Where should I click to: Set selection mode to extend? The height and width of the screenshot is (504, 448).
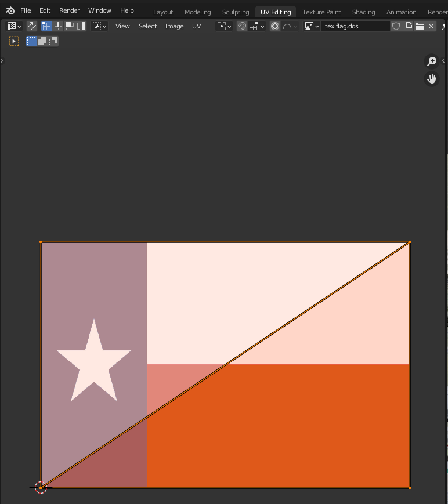pos(42,41)
